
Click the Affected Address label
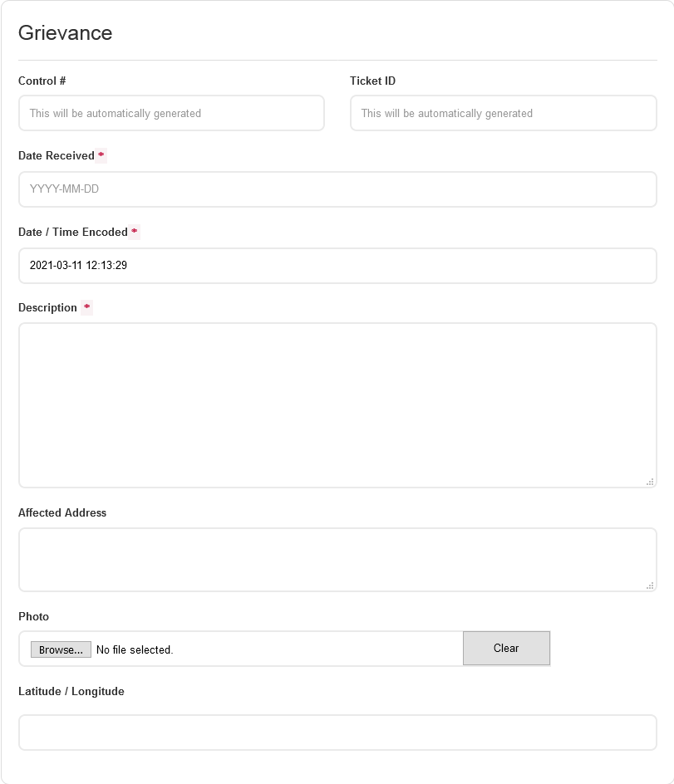click(62, 512)
